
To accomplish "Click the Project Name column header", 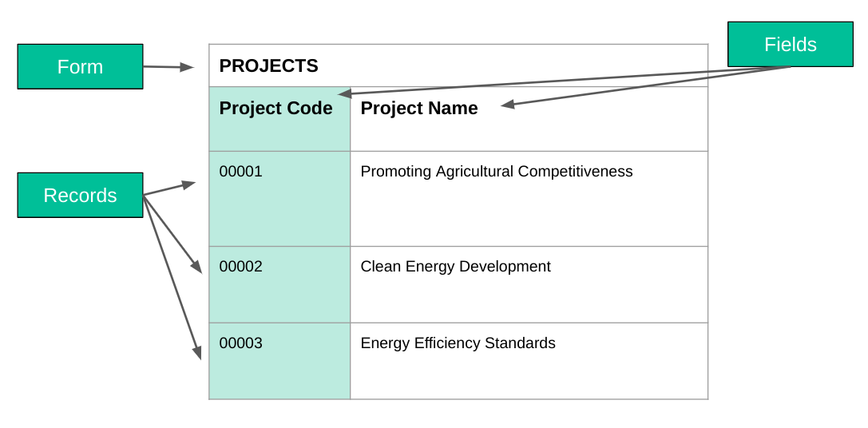I will coord(529,119).
